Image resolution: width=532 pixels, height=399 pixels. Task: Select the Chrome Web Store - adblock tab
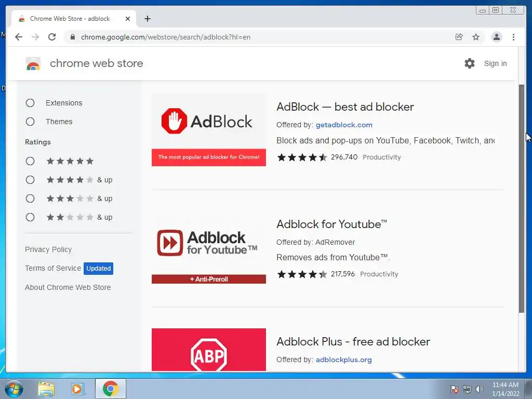pos(74,19)
